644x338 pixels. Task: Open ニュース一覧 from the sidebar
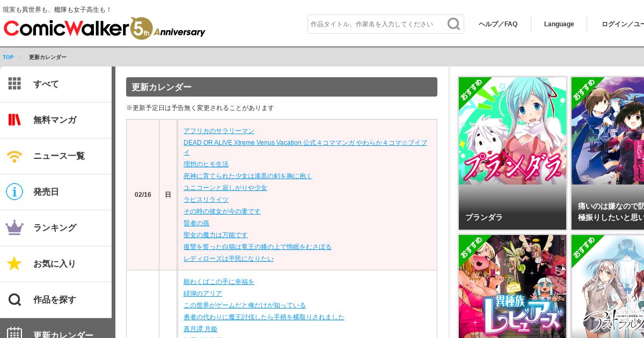click(56, 156)
